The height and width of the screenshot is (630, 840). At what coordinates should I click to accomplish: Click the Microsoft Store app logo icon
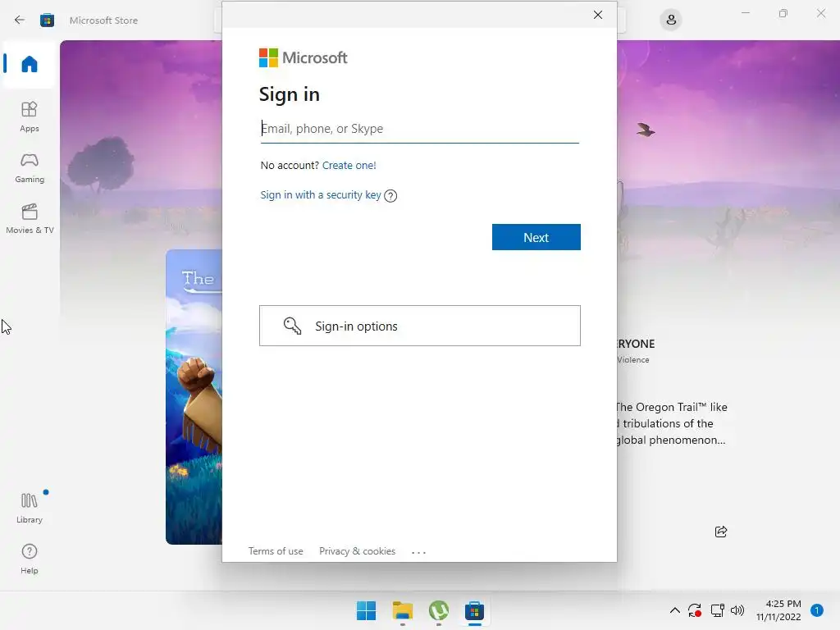click(47, 21)
